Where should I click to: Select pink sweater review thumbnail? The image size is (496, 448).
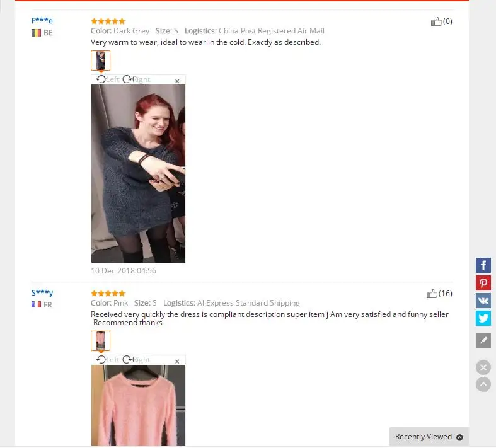101,340
